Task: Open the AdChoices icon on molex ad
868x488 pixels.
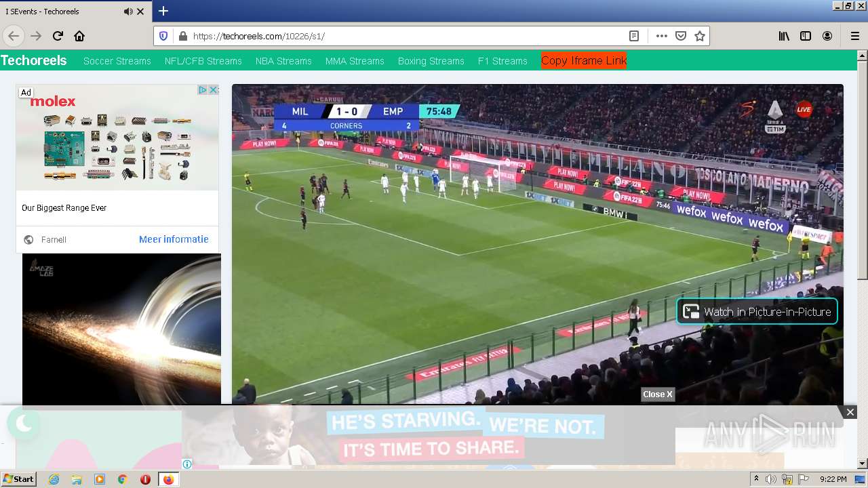Action: point(202,90)
